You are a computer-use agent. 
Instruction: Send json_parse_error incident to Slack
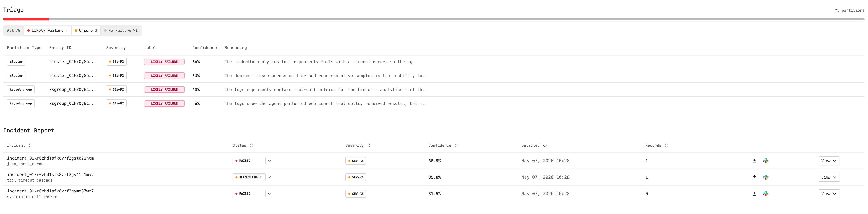click(766, 161)
